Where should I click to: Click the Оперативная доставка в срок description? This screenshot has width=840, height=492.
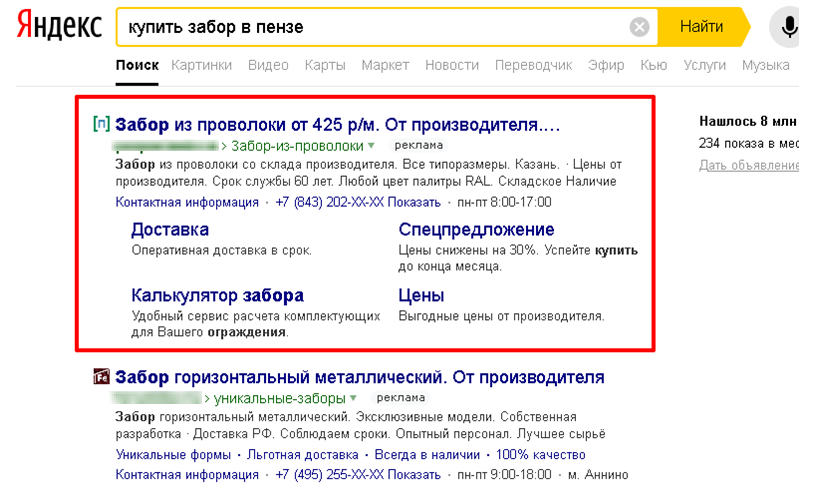click(222, 251)
